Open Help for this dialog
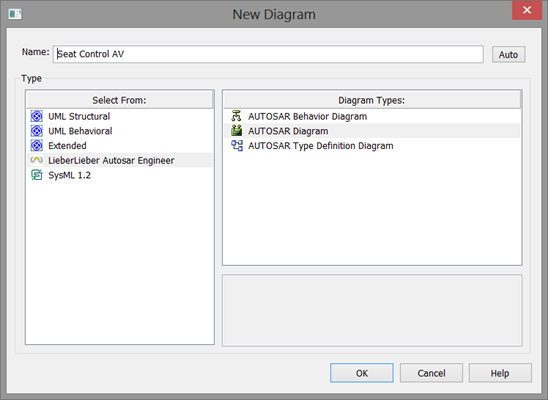Image resolution: width=548 pixels, height=400 pixels. coord(500,373)
